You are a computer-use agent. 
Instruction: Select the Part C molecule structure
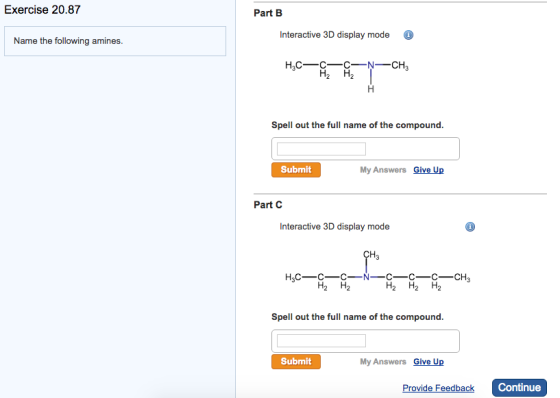tap(378, 271)
